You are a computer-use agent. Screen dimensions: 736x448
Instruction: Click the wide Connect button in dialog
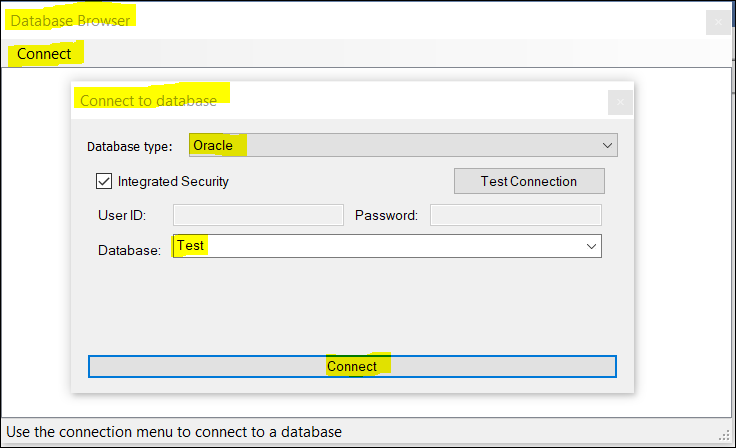tap(352, 366)
